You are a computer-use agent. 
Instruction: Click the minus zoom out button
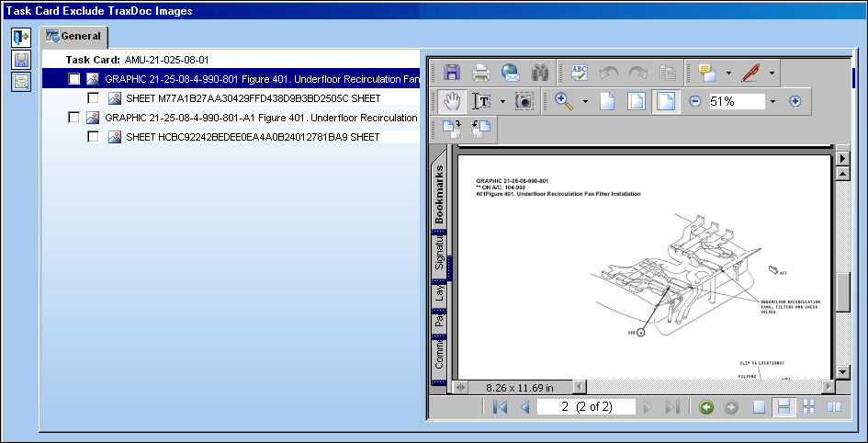[695, 101]
